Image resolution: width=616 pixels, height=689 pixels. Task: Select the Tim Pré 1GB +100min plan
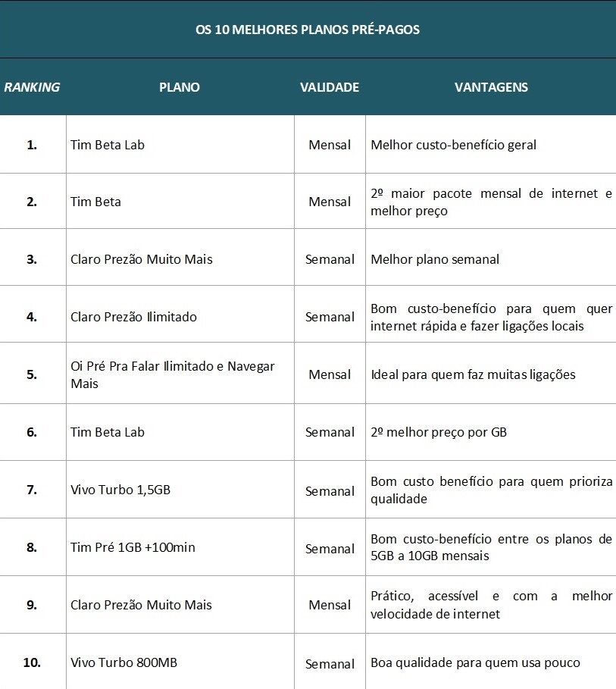(133, 547)
